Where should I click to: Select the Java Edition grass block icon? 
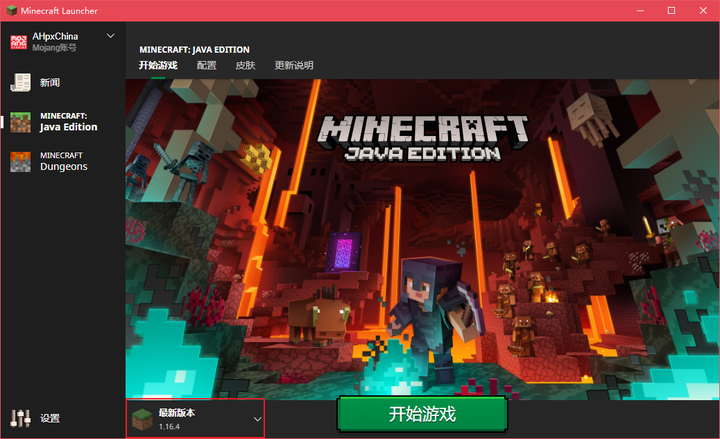pos(20,122)
